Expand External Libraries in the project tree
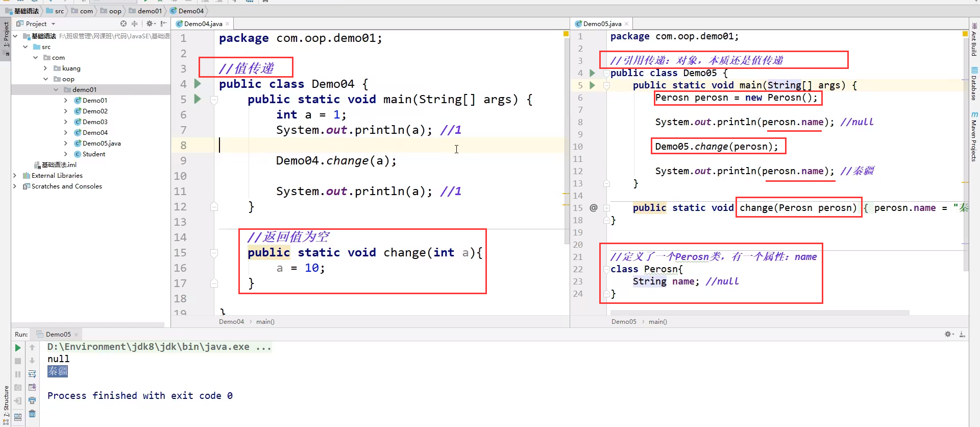 pyautogui.click(x=15, y=176)
